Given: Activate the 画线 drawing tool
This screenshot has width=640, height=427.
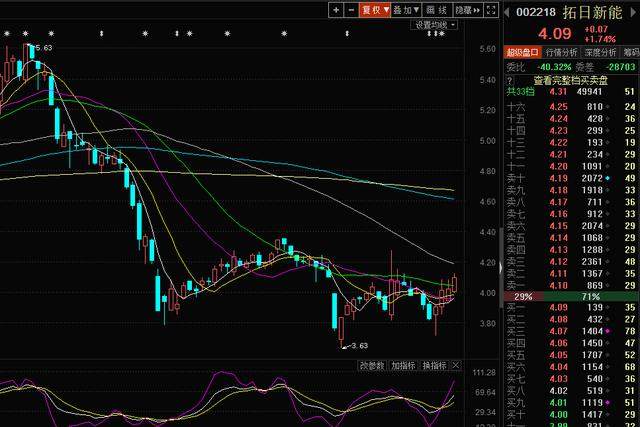Looking at the screenshot, I should point(437,10).
